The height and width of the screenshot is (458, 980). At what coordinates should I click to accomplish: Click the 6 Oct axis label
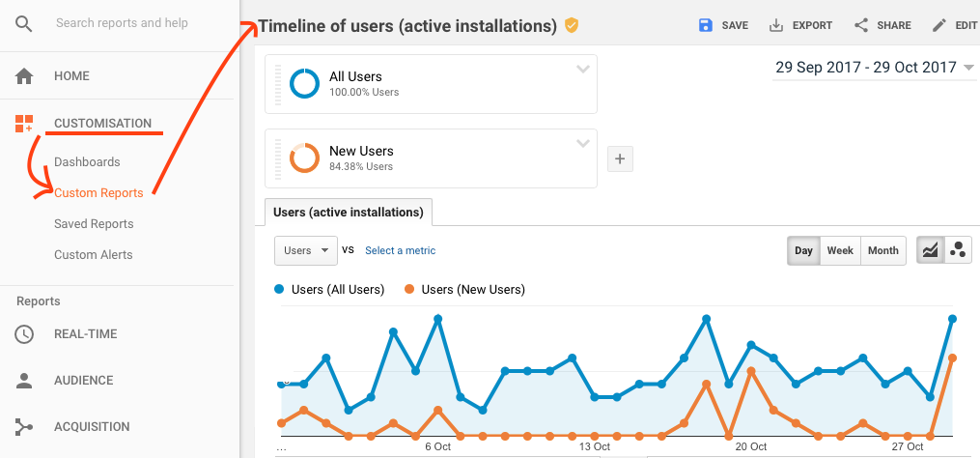tap(437, 446)
